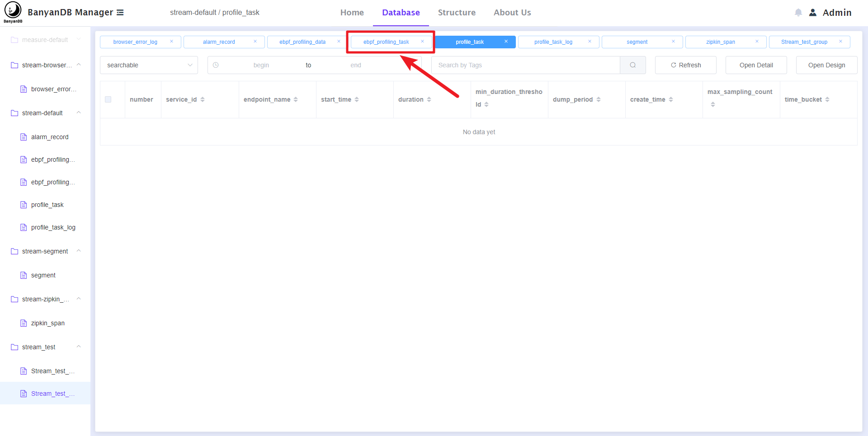Click the Admin user avatar icon

813,13
